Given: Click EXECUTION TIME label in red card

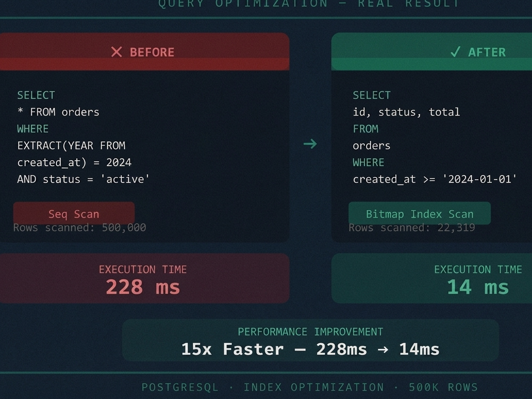Looking at the screenshot, I should click(143, 269).
